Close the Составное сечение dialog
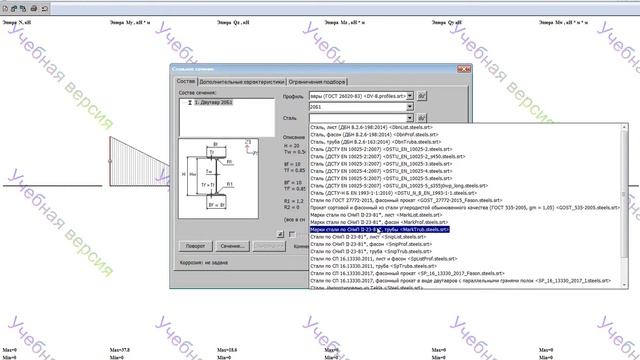The height and width of the screenshot is (360, 640). 464,69
